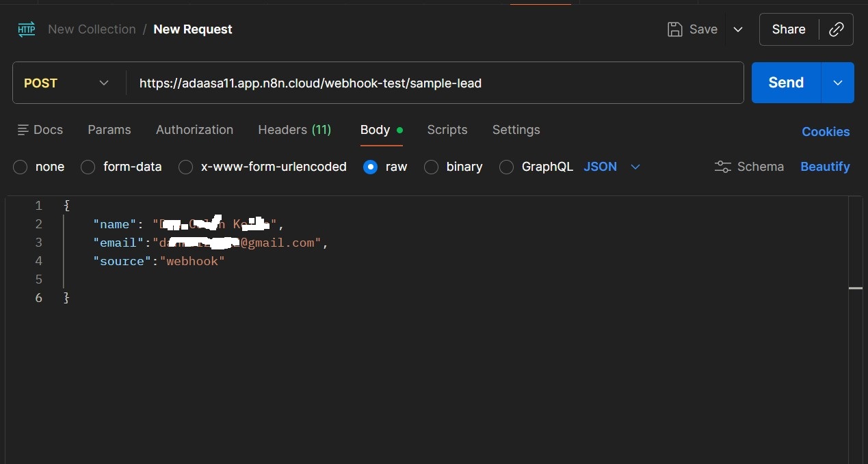Click the "name" line in body editor
Screen dimensions: 868x464
(188, 224)
